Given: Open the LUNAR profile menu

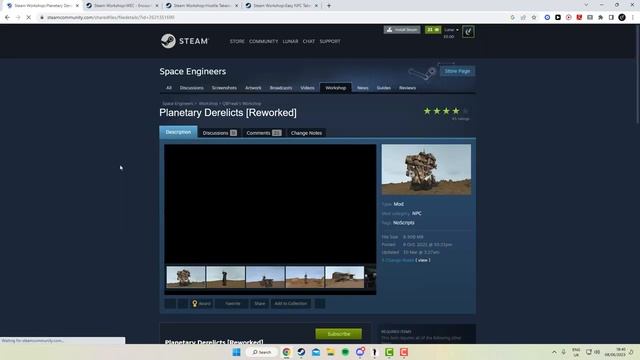Looking at the screenshot, I should (x=290, y=42).
